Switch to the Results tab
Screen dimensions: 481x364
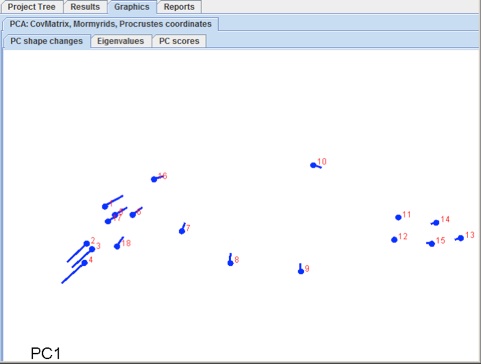click(x=85, y=7)
